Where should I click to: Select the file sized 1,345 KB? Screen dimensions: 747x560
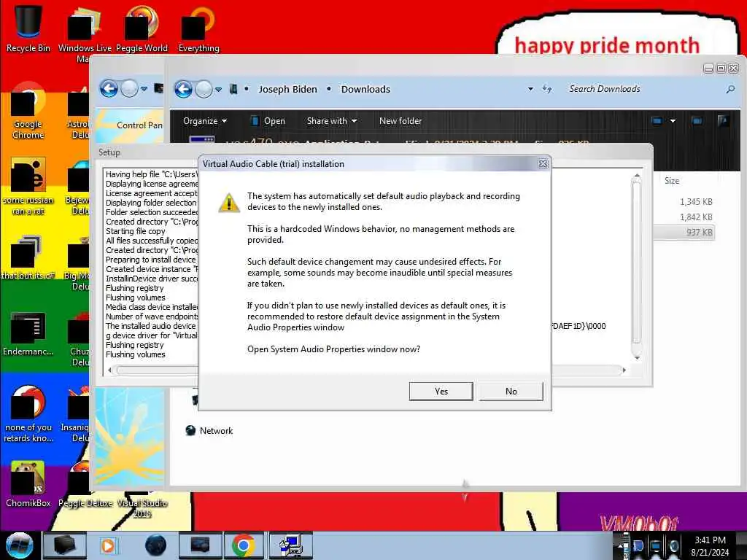pos(695,201)
